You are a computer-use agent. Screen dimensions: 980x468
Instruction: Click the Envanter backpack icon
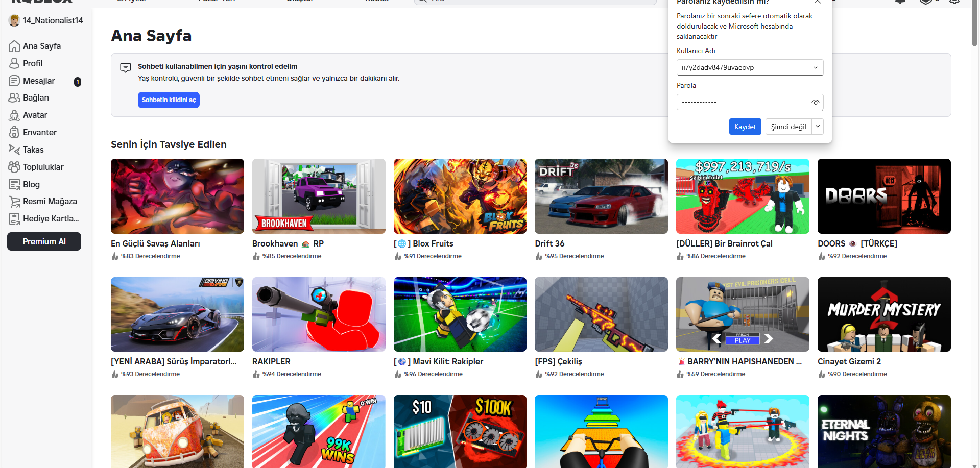point(14,132)
